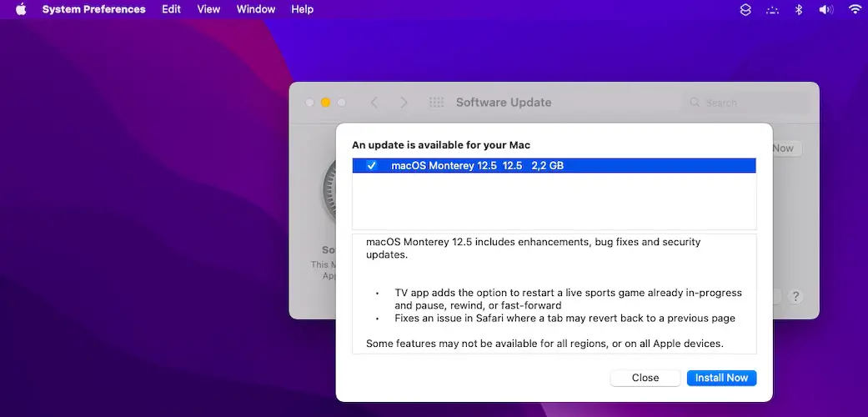The image size is (868, 417).
Task: Show all preferences grid icon
Action: (x=436, y=103)
